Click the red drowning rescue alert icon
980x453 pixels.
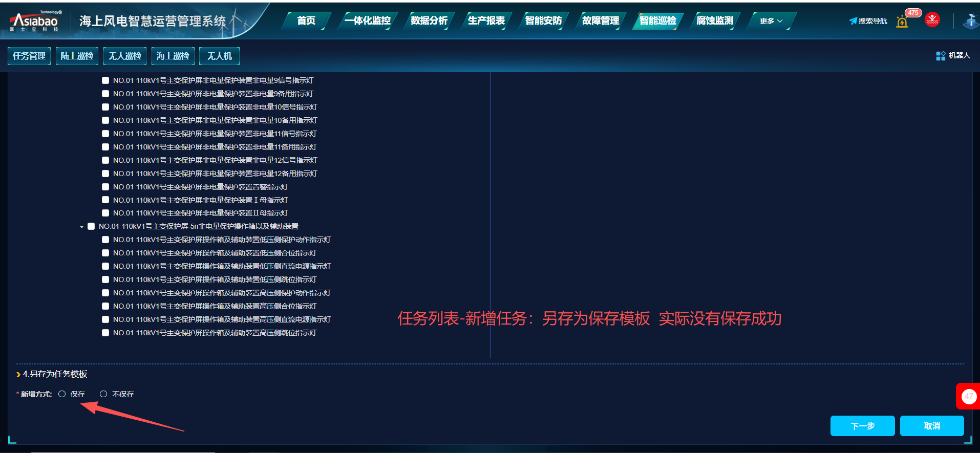point(932,20)
